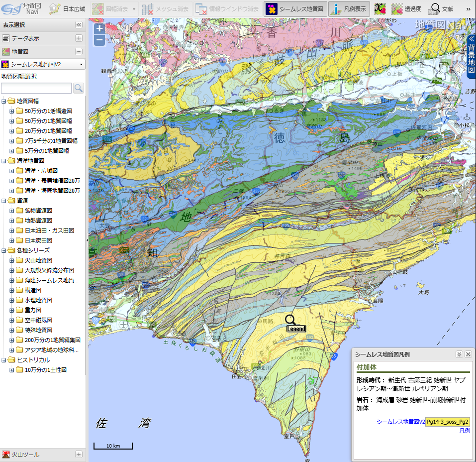Select 海陸シームレス地質 in the tree
The height and width of the screenshot is (462, 476).
pos(52,280)
